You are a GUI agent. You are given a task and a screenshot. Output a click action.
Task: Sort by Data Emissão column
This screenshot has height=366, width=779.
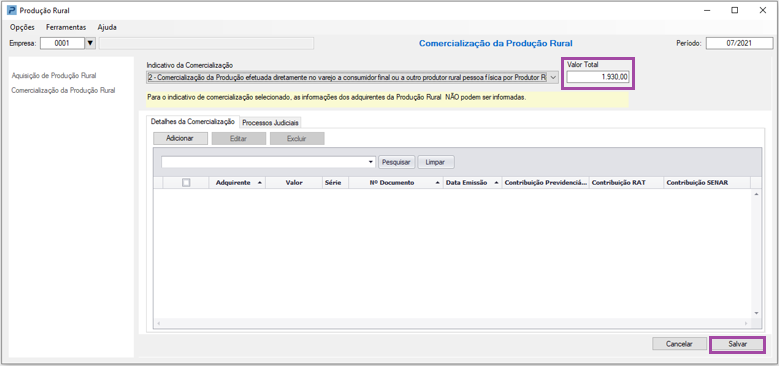coord(472,183)
